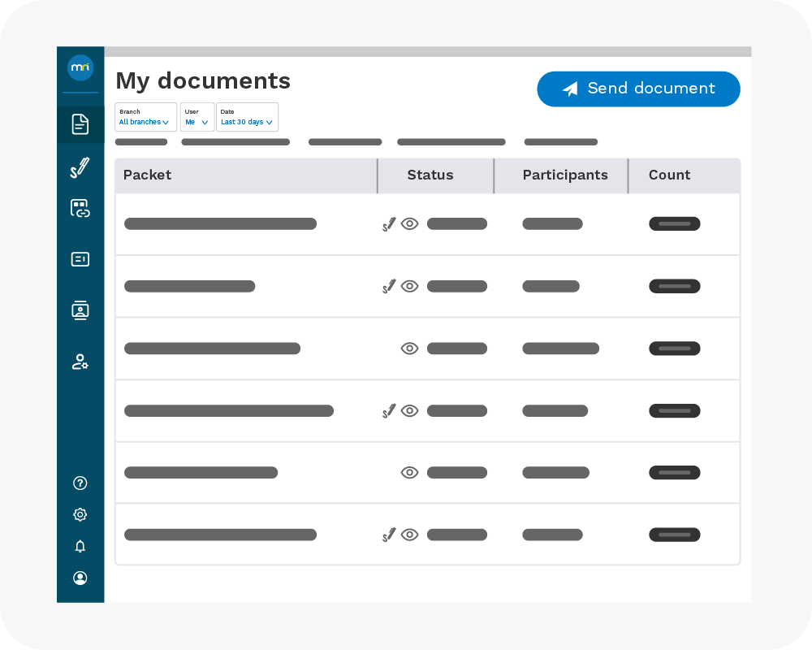The width and height of the screenshot is (812, 650).
Task: Open the Date filter set to Last 30 days
Action: pos(246,117)
